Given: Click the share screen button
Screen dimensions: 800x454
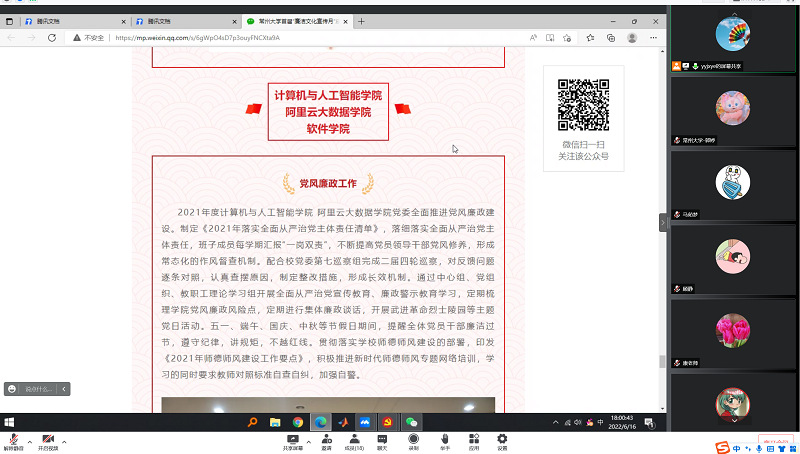Looking at the screenshot, I should pyautogui.click(x=293, y=442).
